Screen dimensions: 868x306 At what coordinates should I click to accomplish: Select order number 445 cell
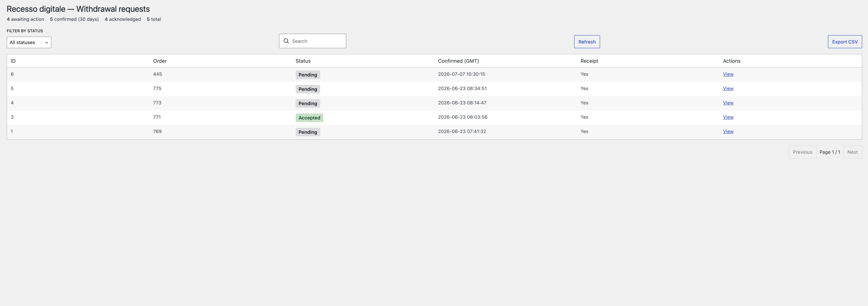point(157,74)
